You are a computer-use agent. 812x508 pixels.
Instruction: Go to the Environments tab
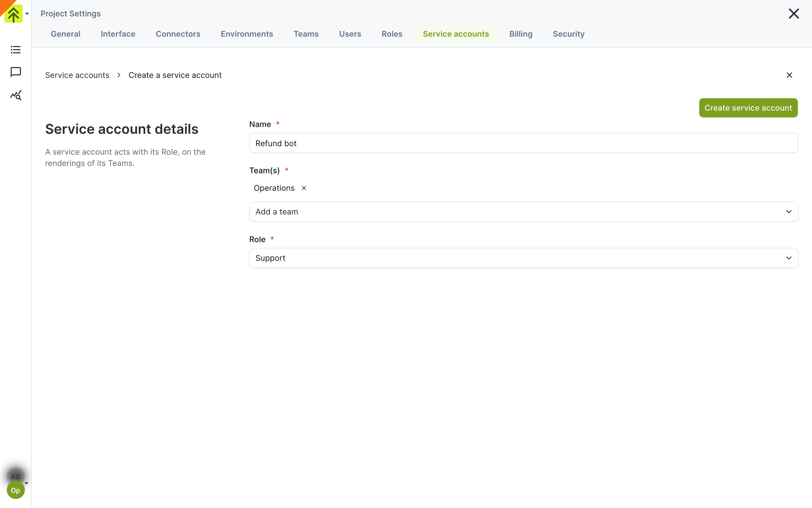pos(247,34)
